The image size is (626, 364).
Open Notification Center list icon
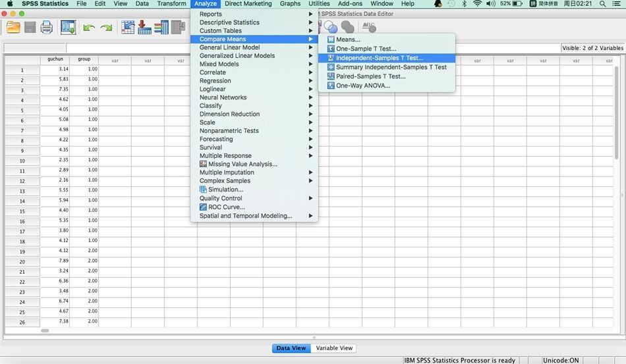tap(617, 3)
